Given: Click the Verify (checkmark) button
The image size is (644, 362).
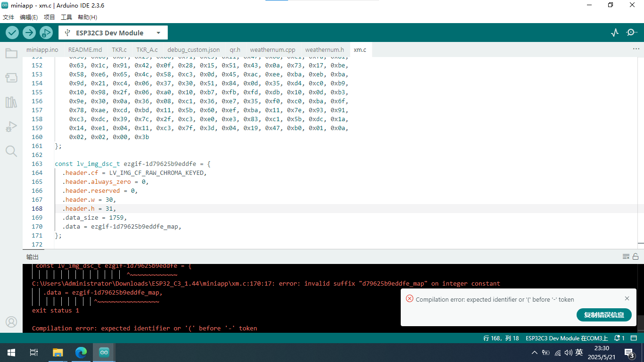Looking at the screenshot, I should [12, 33].
